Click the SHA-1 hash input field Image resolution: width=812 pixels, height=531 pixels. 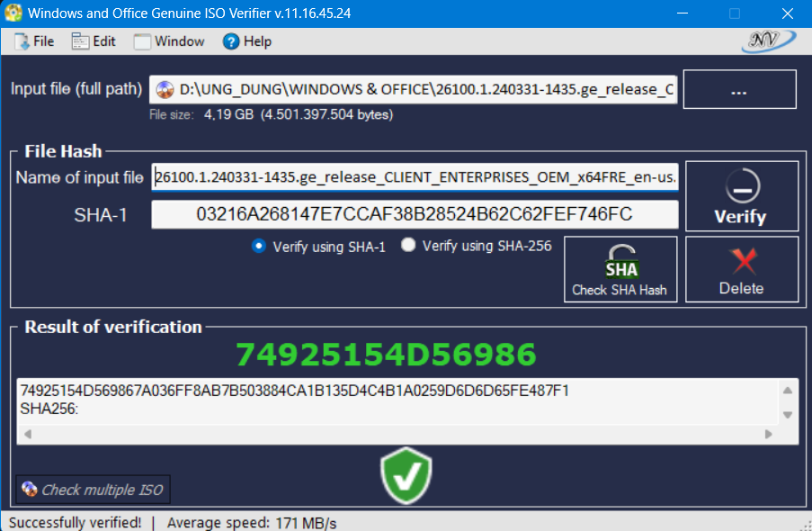415,214
